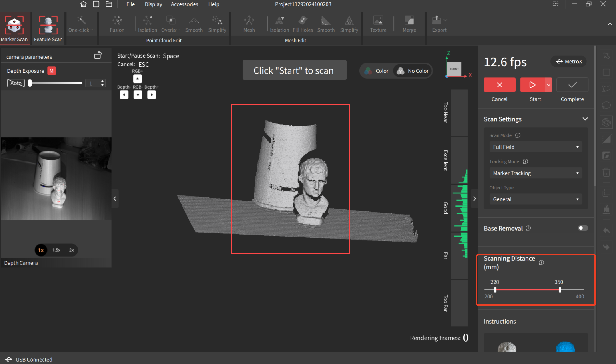Click the Export icon
The image size is (616, 364).
(x=436, y=20)
